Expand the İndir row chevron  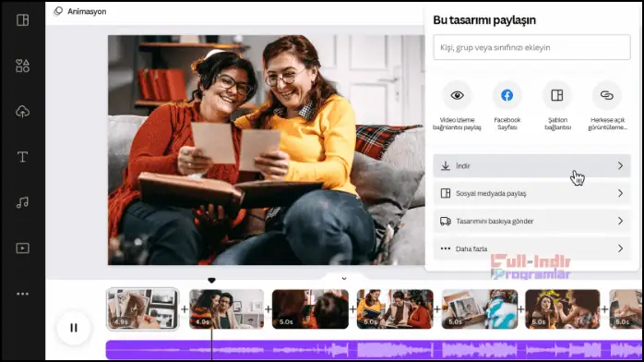(620, 166)
